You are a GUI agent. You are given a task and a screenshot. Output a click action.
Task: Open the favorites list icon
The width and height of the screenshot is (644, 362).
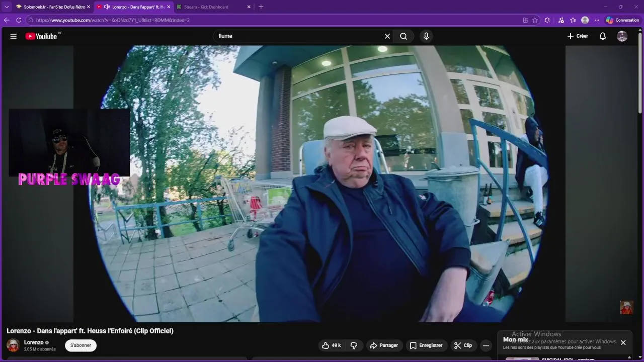pyautogui.click(x=573, y=20)
